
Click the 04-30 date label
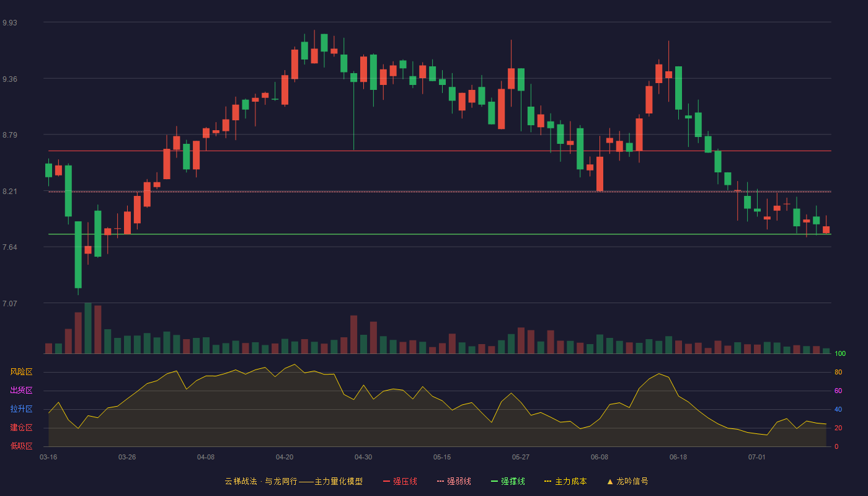point(363,457)
